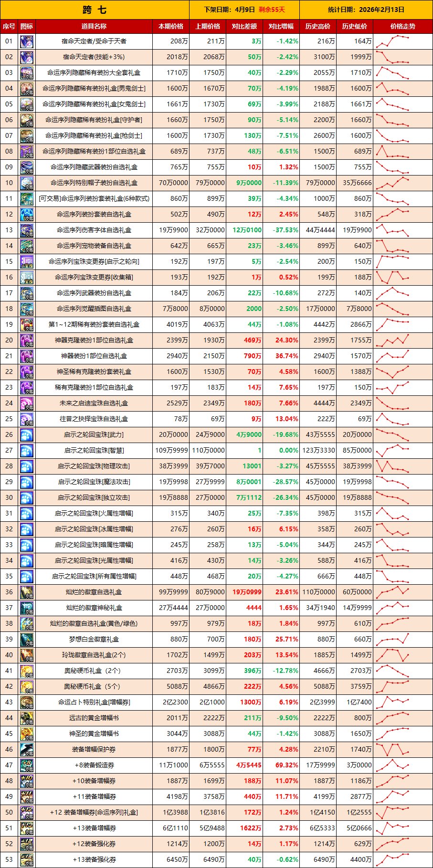Click the price trend chart for 命运序列伤害字体自选礼盒
This screenshot has width=433, height=868.
click(x=393, y=230)
